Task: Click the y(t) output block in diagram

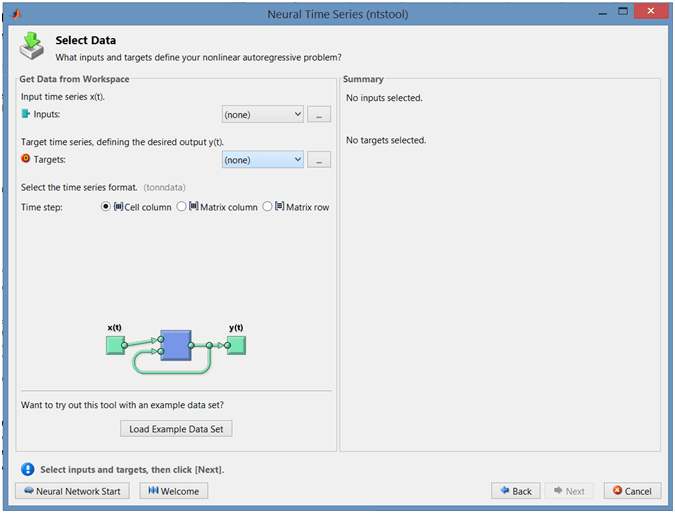Action: [236, 345]
